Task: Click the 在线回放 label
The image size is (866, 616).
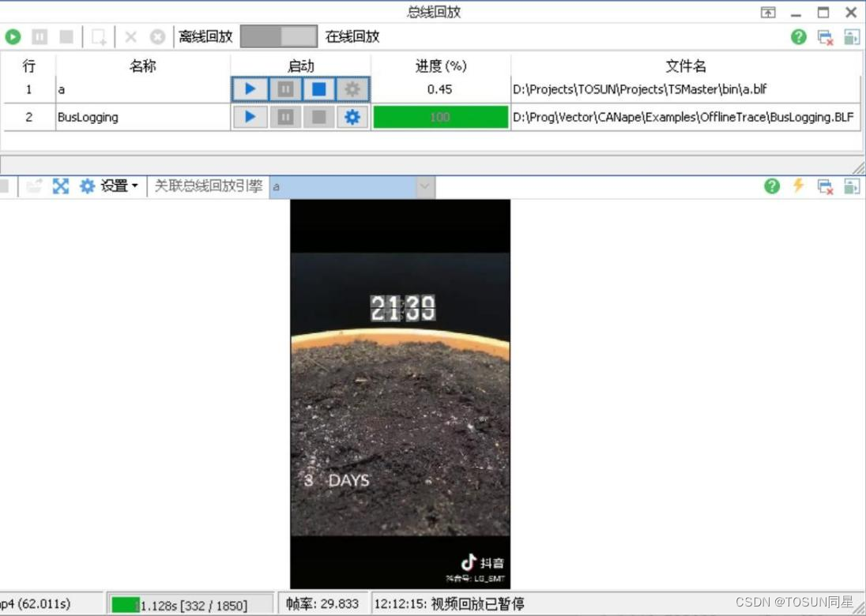Action: pyautogui.click(x=352, y=37)
